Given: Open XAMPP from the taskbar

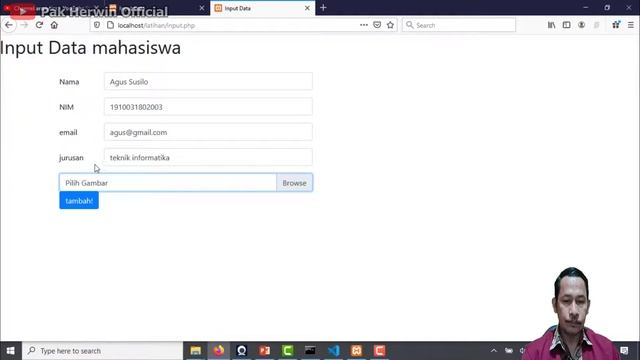Looking at the screenshot, I should pyautogui.click(x=356, y=351).
